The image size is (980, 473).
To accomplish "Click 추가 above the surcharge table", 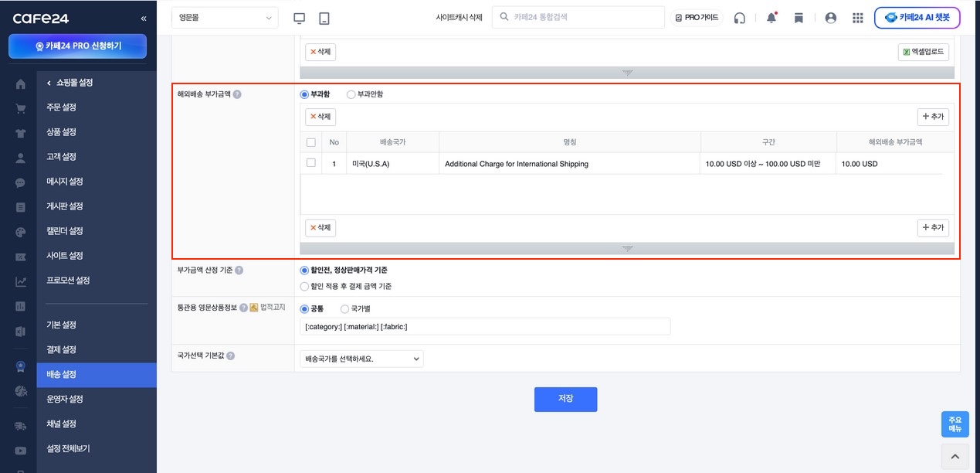I will [933, 117].
